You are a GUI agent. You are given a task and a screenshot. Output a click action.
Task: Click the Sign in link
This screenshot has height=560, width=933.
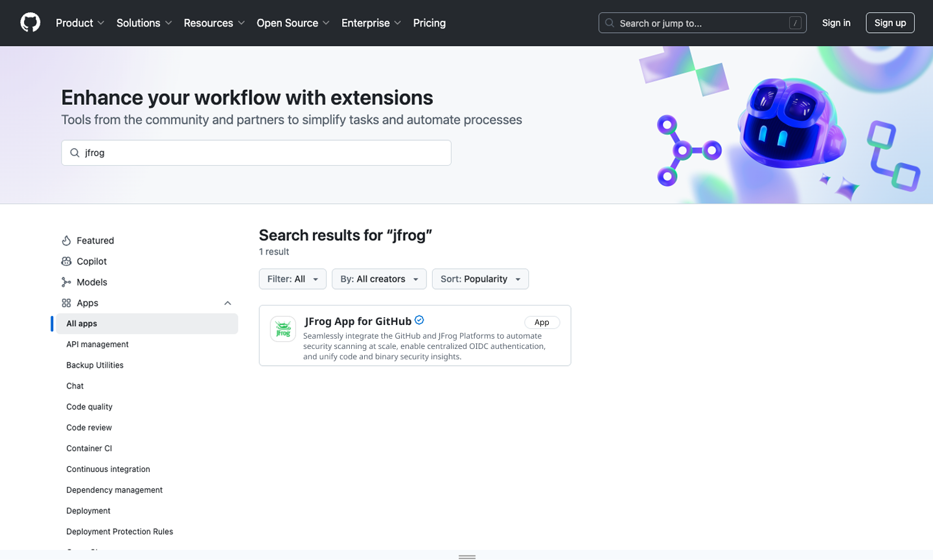point(836,23)
